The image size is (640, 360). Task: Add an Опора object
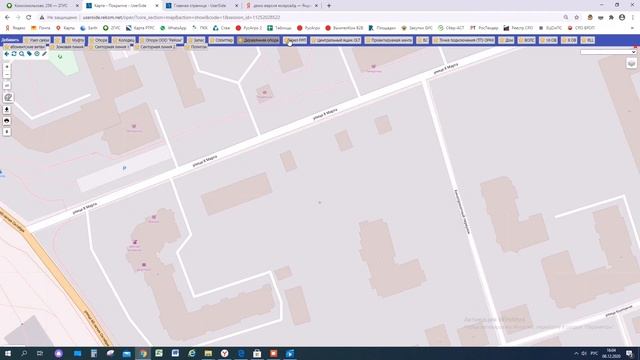pyautogui.click(x=99, y=40)
